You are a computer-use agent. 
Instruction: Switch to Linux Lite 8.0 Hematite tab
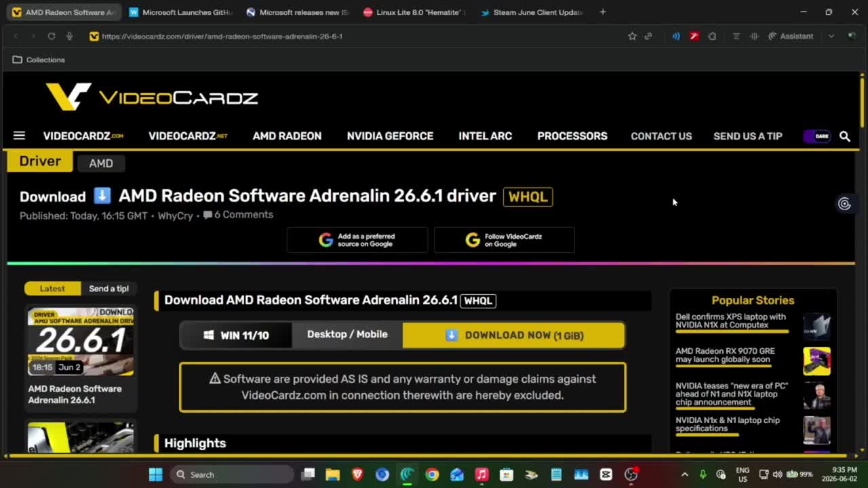414,12
